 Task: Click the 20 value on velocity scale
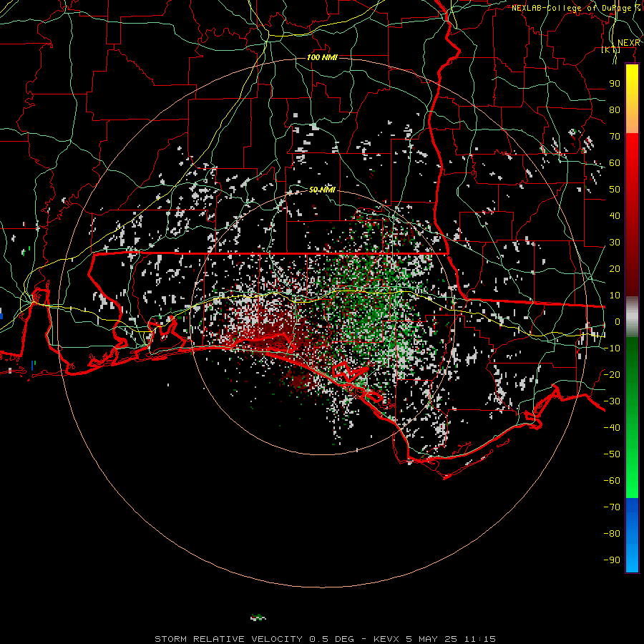(615, 268)
